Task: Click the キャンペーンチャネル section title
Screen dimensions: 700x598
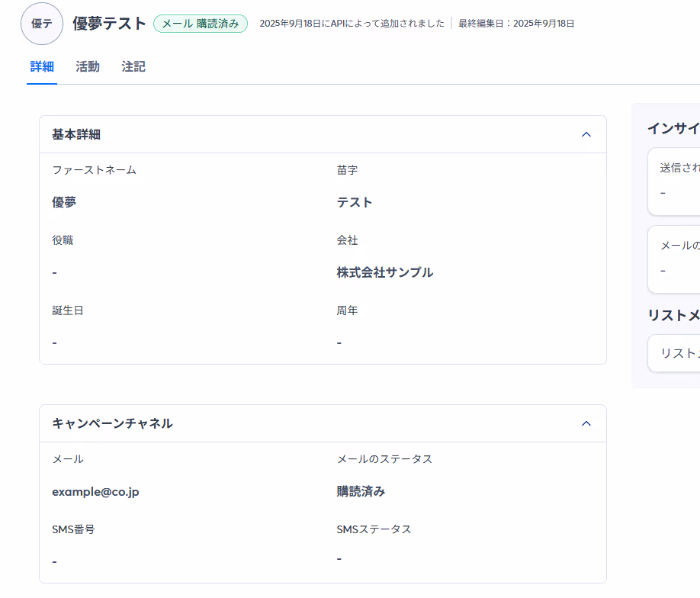Action: click(x=113, y=423)
